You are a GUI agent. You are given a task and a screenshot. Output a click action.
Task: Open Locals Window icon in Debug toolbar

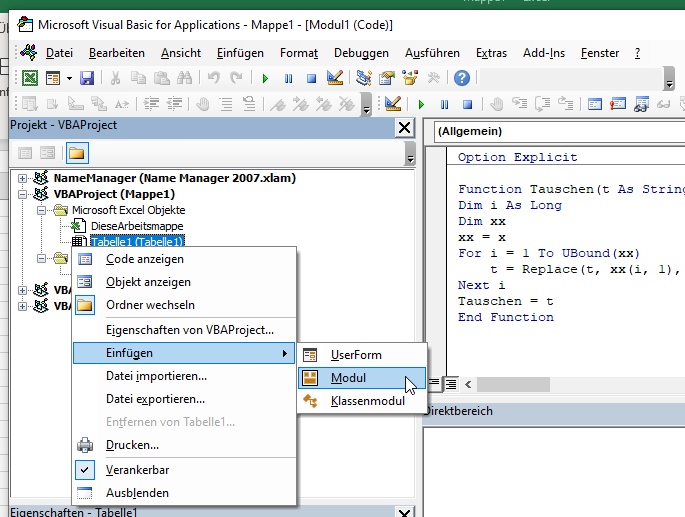pos(595,104)
